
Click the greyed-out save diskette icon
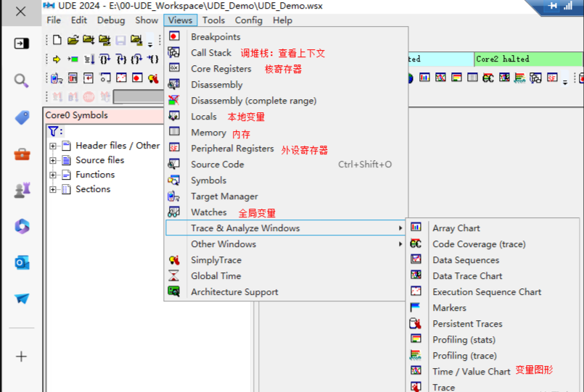click(x=120, y=40)
